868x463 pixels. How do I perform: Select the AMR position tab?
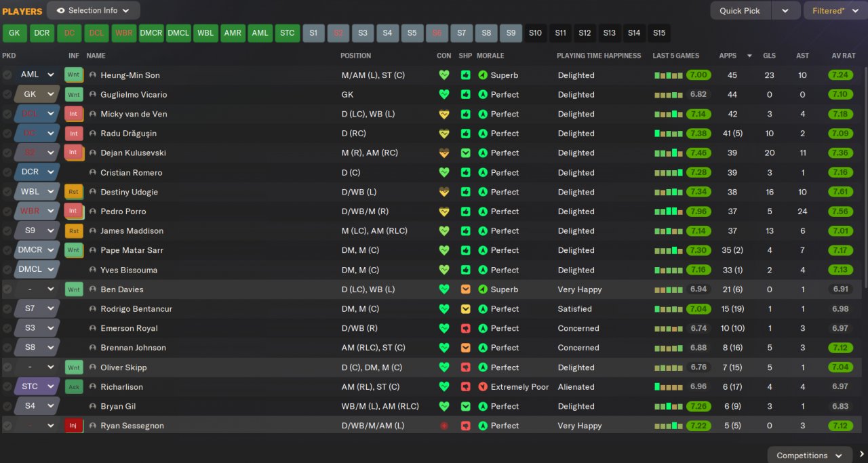coord(233,33)
